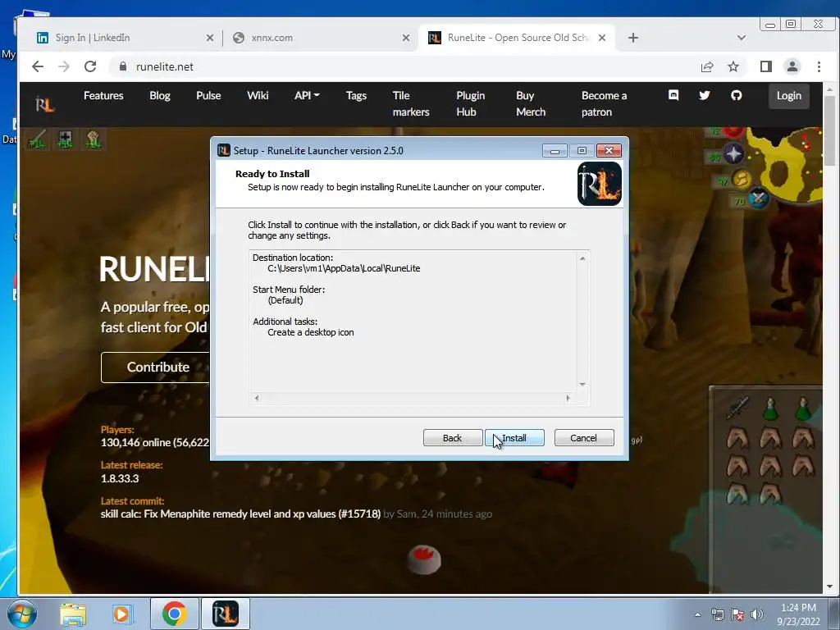The height and width of the screenshot is (630, 840).
Task: Cancel the RuneLite Launcher setup
Action: 584,438
